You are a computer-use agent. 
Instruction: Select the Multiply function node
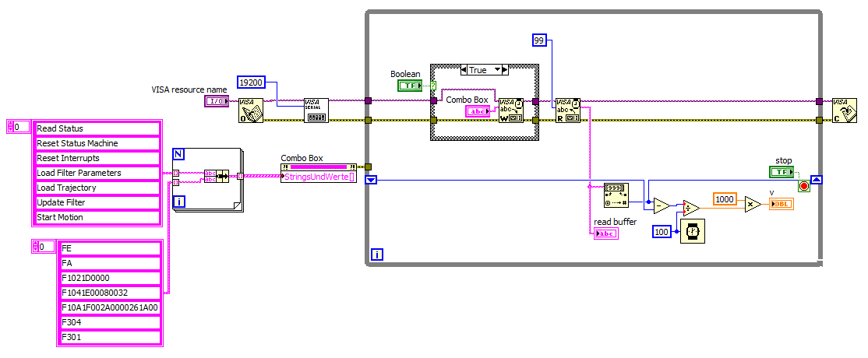coord(753,204)
